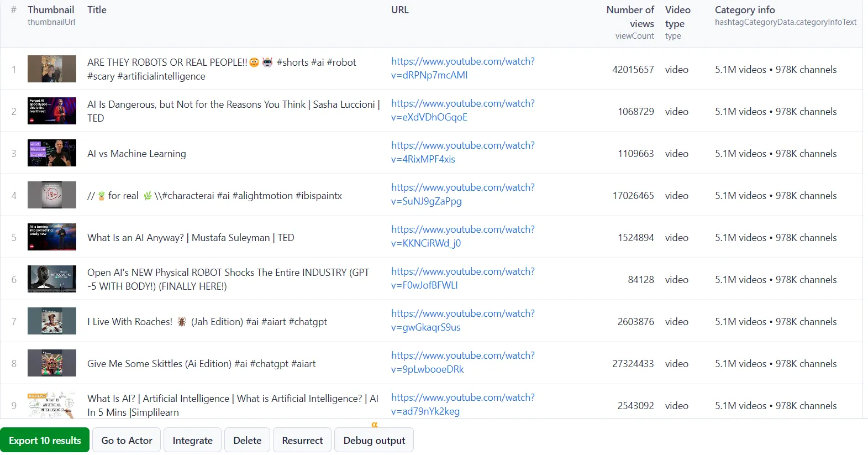Click the Resurrect button
868x455 pixels.
tap(302, 440)
